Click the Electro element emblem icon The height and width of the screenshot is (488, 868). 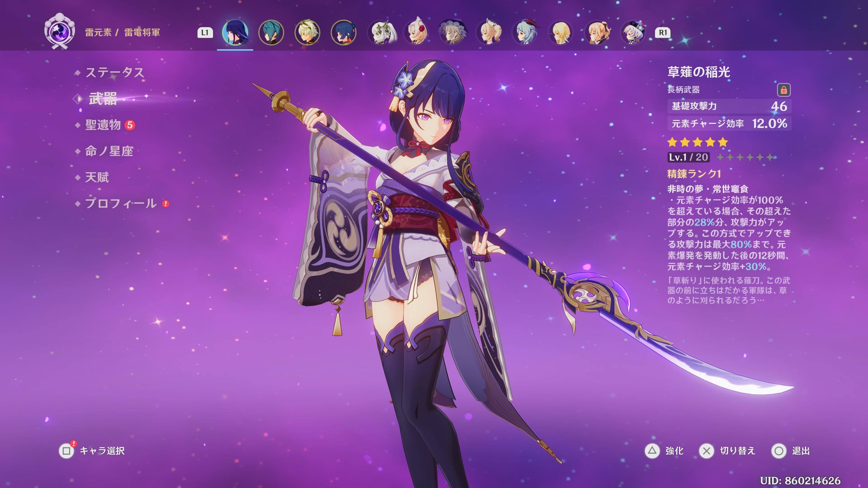[x=59, y=32]
